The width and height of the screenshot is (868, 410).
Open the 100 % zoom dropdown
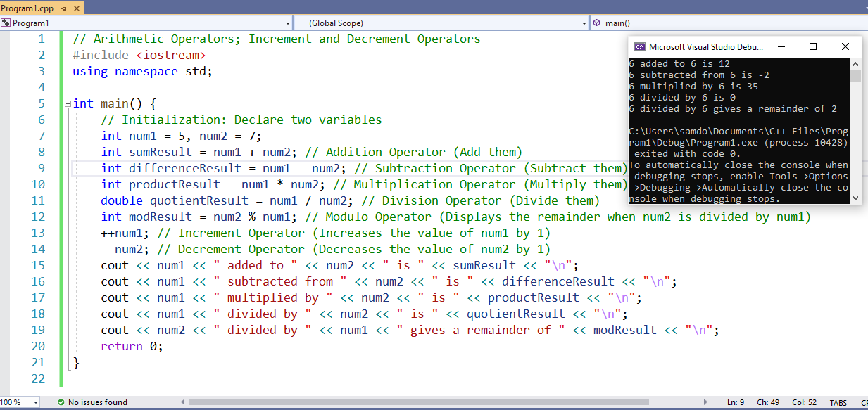click(34, 402)
